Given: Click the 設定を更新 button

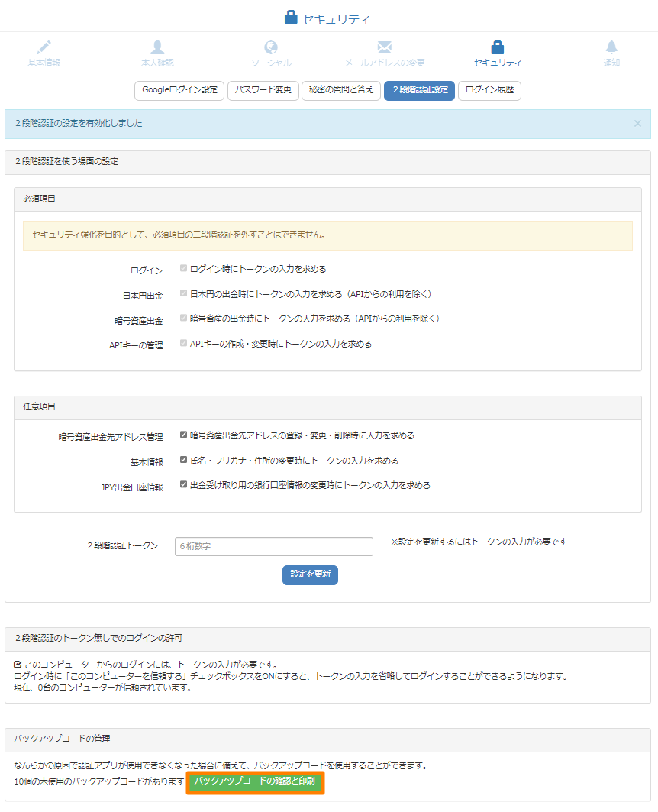Looking at the screenshot, I should [310, 575].
